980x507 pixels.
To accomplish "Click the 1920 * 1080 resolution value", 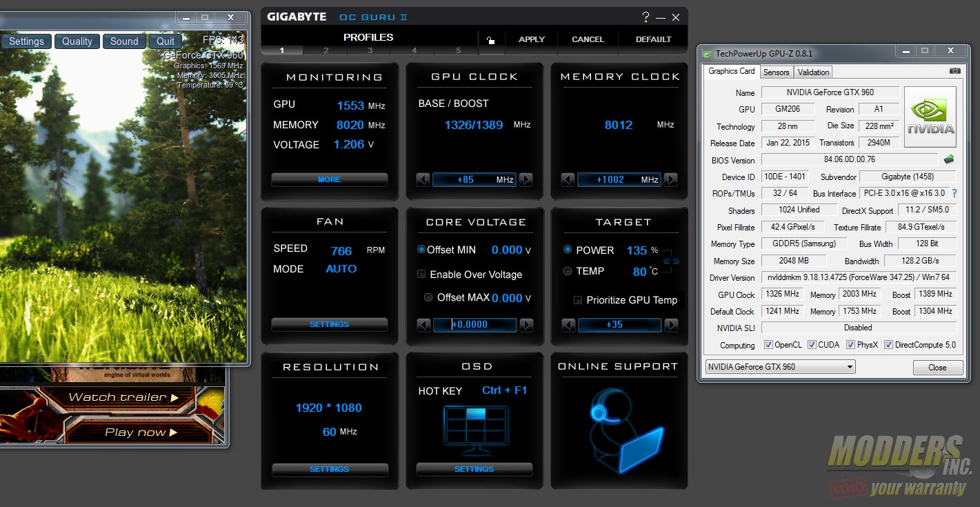I will tap(328, 408).
